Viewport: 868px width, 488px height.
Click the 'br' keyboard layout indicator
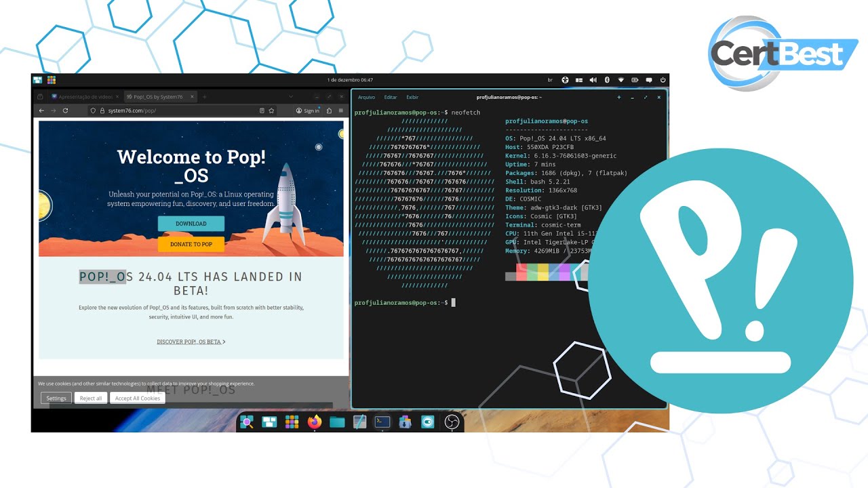(x=550, y=80)
